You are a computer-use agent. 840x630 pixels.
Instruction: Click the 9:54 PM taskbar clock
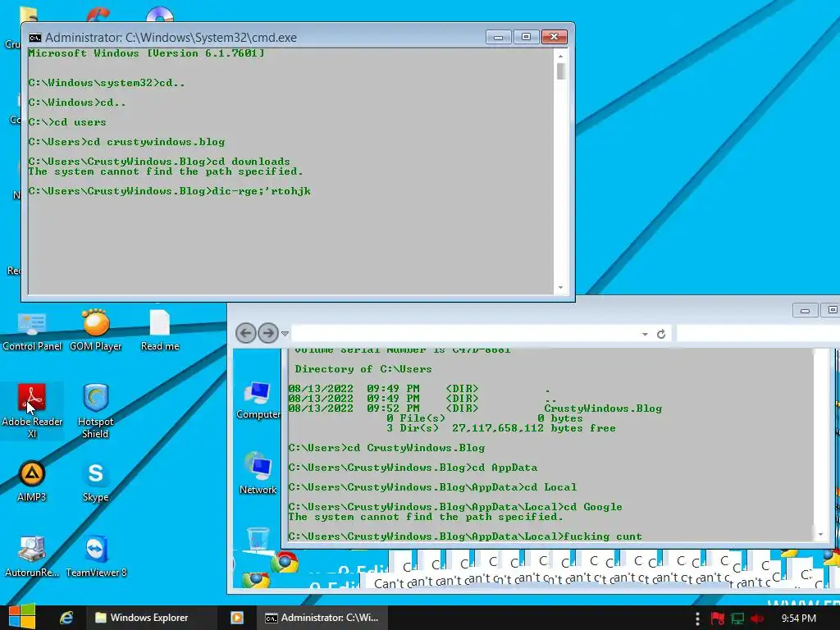(x=799, y=619)
